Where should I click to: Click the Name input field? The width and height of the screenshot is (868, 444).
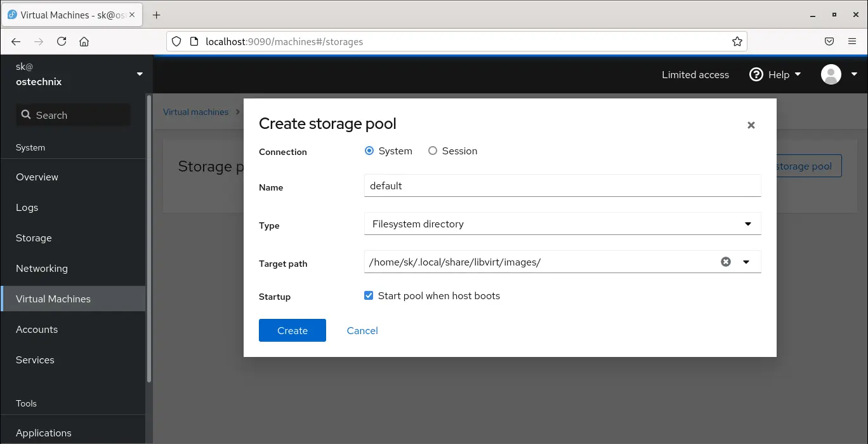562,186
